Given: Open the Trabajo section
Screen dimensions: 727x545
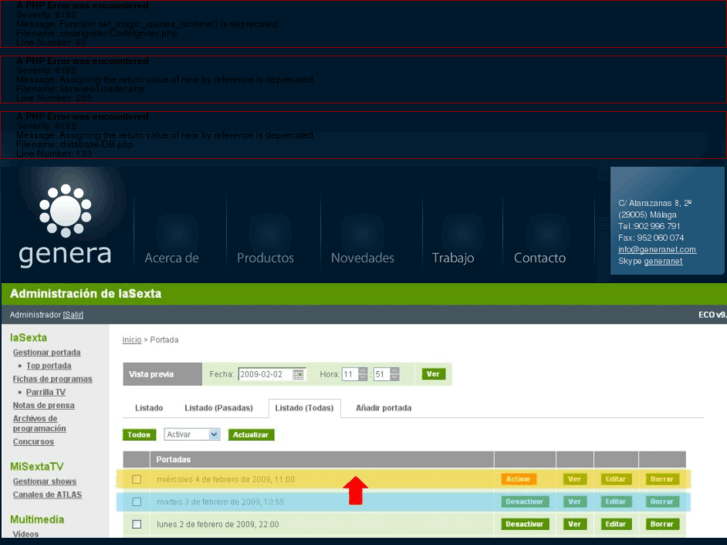Looking at the screenshot, I should point(453,258).
